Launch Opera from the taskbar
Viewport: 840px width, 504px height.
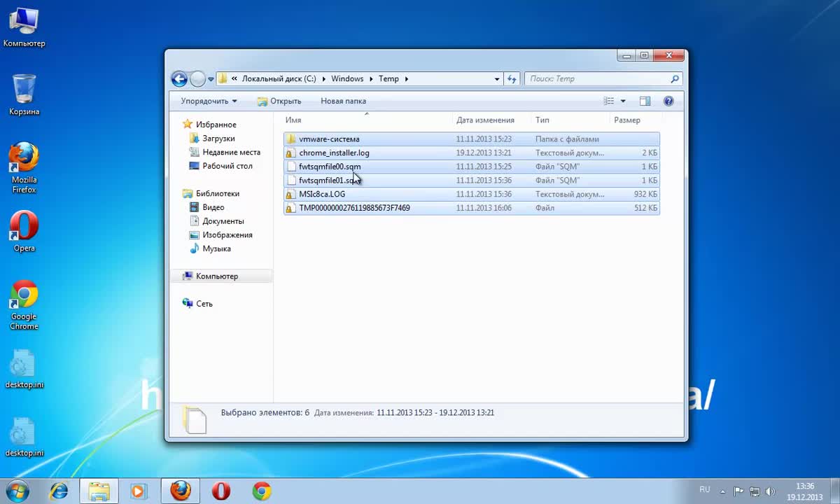click(x=221, y=491)
